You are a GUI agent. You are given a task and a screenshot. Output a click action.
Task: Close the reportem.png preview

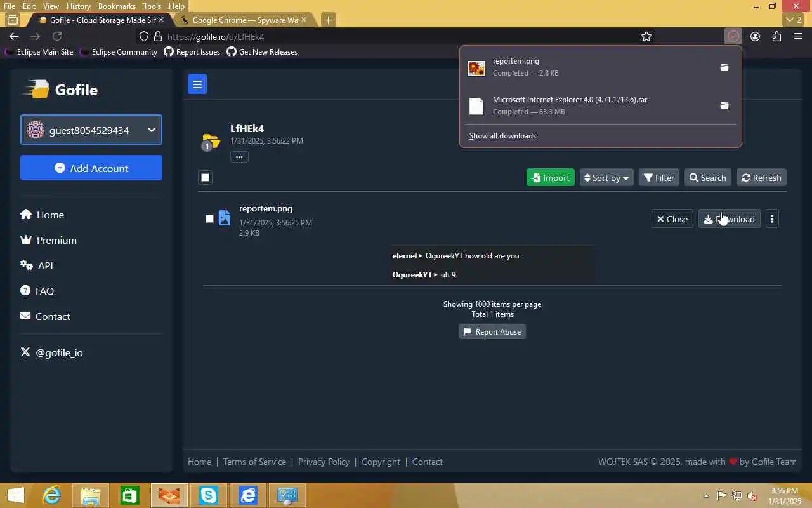[672, 219]
